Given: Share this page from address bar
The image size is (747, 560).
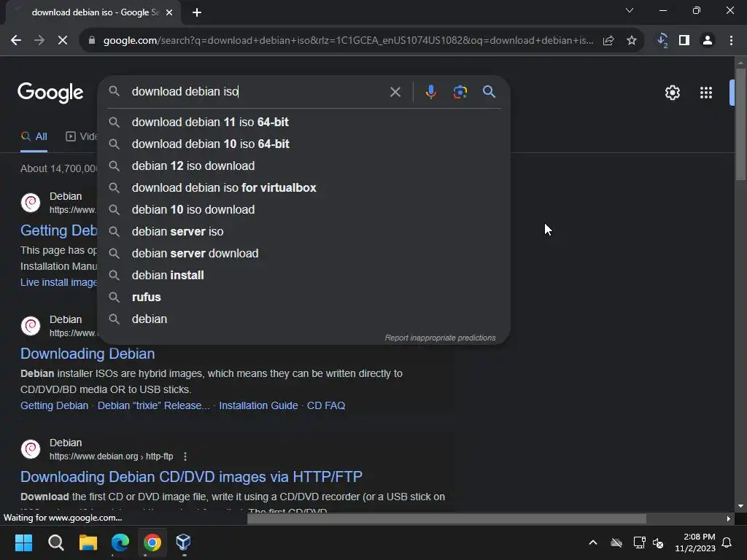Looking at the screenshot, I should 608,41.
